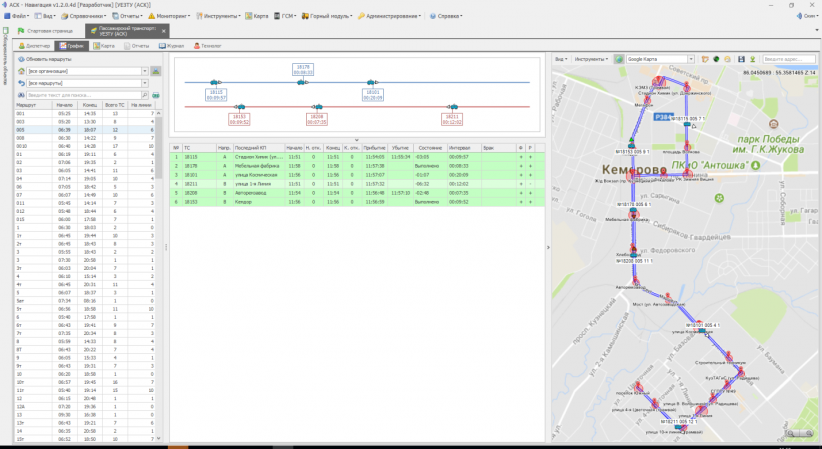Select vehicle 18153 bus icon on the red timeline
822x449 pixels.
(241, 106)
